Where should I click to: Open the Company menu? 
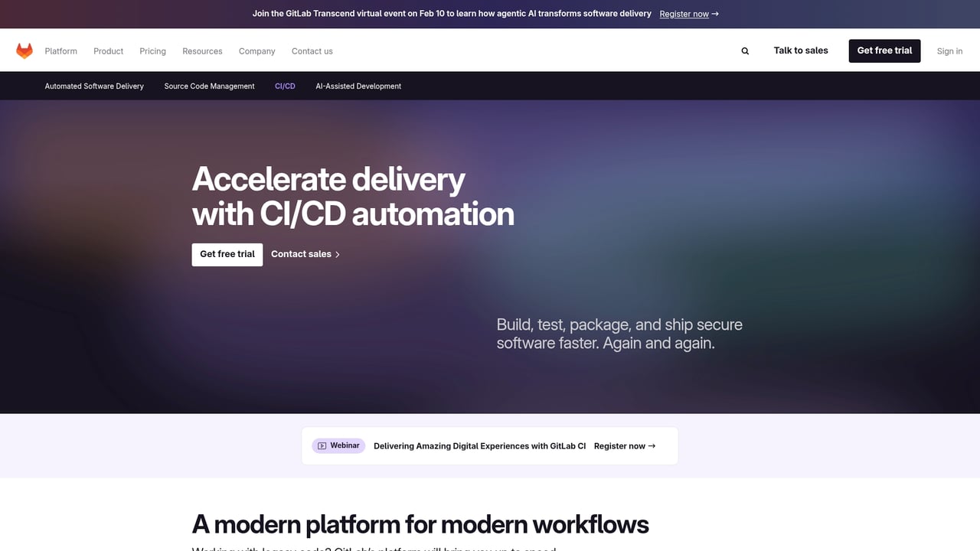(256, 51)
